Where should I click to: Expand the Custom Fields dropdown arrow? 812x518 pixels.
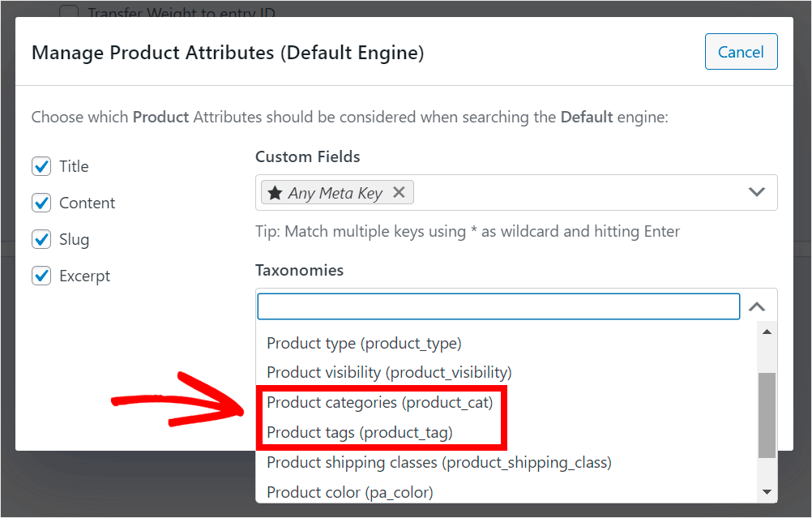pos(757,192)
